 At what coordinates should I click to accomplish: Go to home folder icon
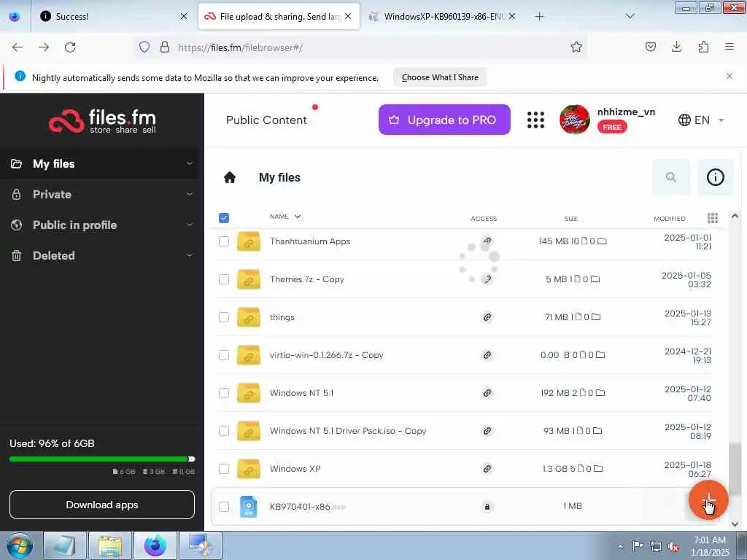coord(230,178)
